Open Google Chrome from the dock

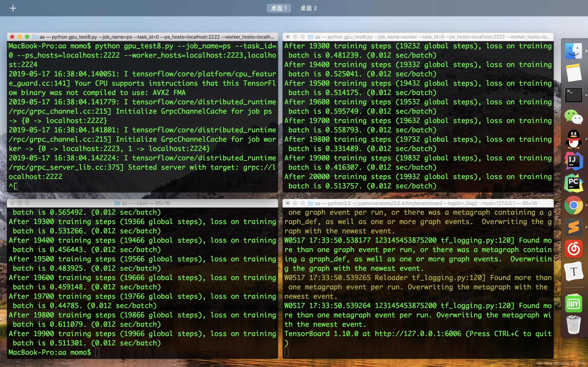pos(574,205)
